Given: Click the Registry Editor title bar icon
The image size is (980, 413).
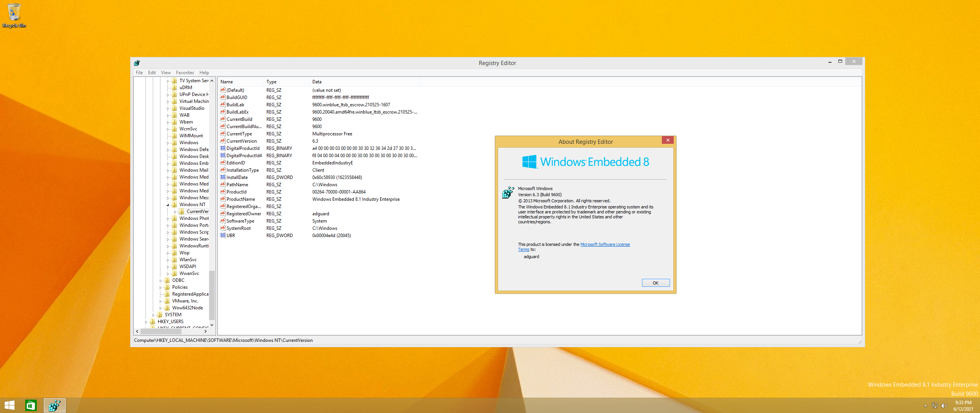Looking at the screenshot, I should click(x=137, y=63).
